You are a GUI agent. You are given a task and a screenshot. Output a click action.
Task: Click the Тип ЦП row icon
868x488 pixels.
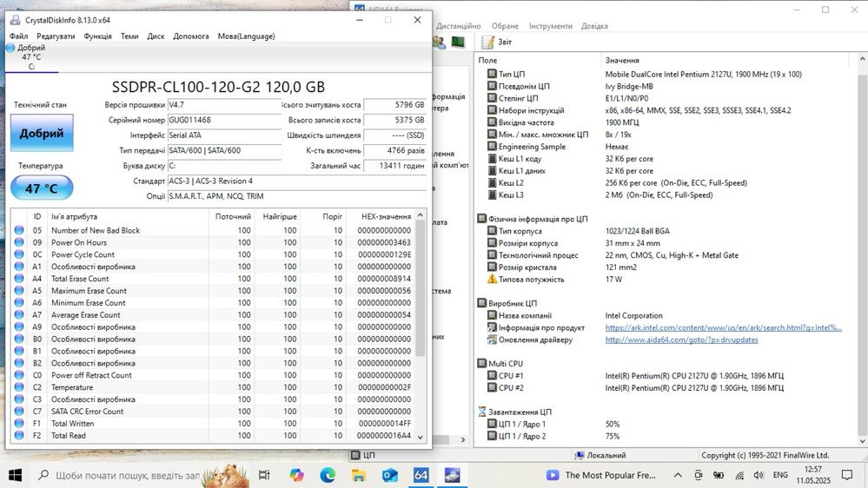point(492,74)
